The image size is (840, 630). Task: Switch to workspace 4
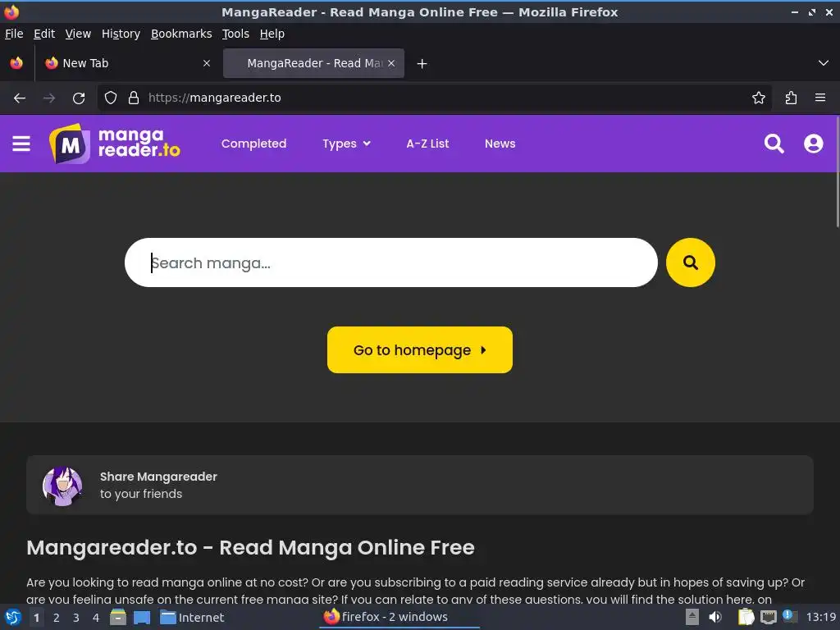[x=96, y=618]
